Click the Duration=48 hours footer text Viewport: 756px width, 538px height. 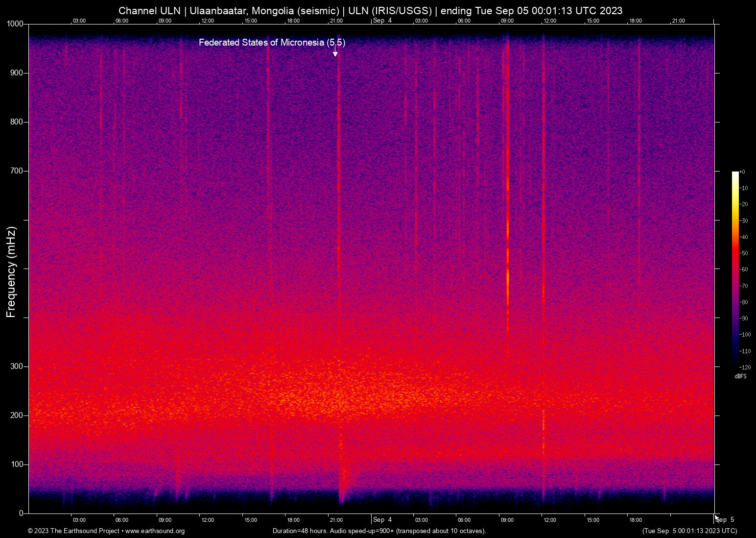(x=379, y=531)
